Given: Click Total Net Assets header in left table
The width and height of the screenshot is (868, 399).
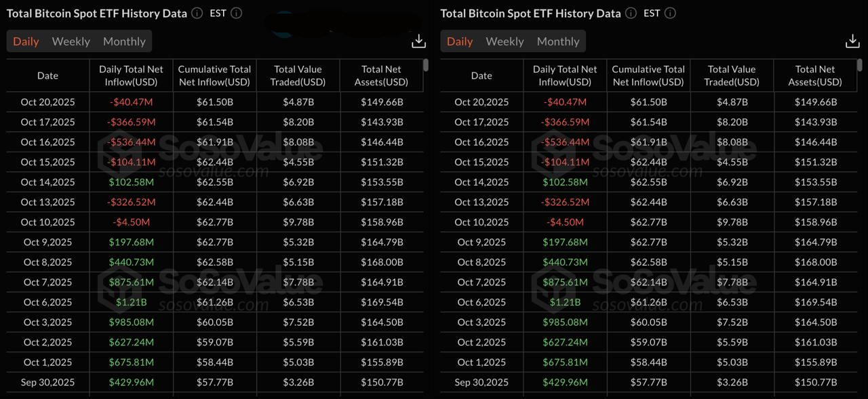Looking at the screenshot, I should point(381,75).
